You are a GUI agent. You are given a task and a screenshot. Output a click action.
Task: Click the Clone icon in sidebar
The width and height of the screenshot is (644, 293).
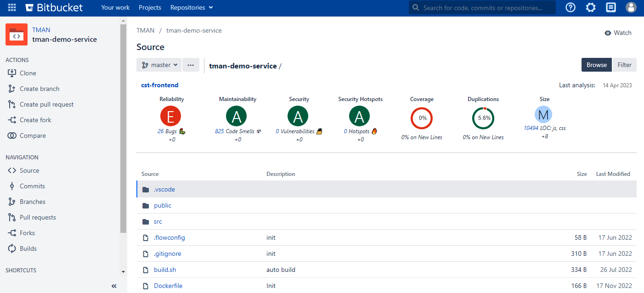pos(12,73)
